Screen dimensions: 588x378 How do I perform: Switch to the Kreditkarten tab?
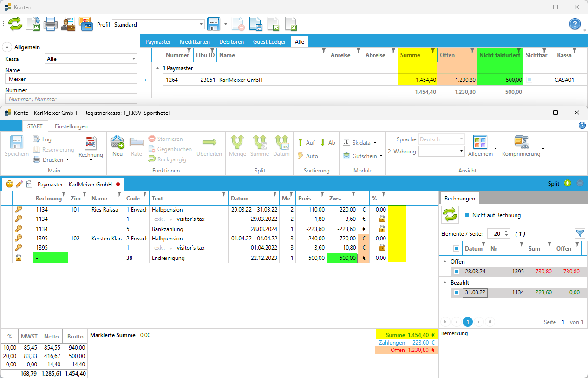(x=195, y=42)
